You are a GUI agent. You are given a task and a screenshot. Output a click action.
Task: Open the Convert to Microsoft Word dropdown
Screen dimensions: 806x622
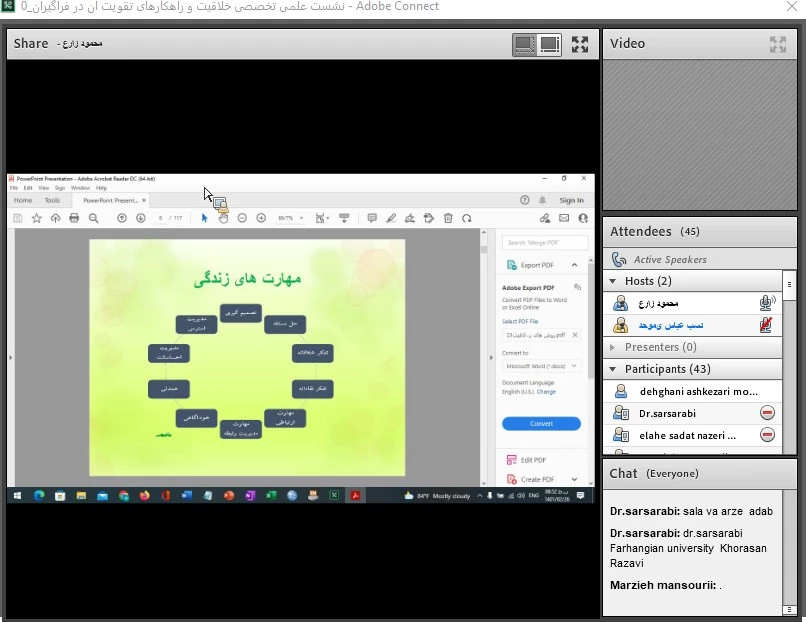pos(542,366)
